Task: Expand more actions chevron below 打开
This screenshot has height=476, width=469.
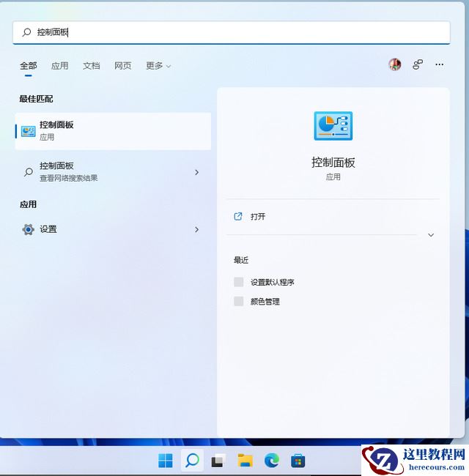Action: (431, 235)
